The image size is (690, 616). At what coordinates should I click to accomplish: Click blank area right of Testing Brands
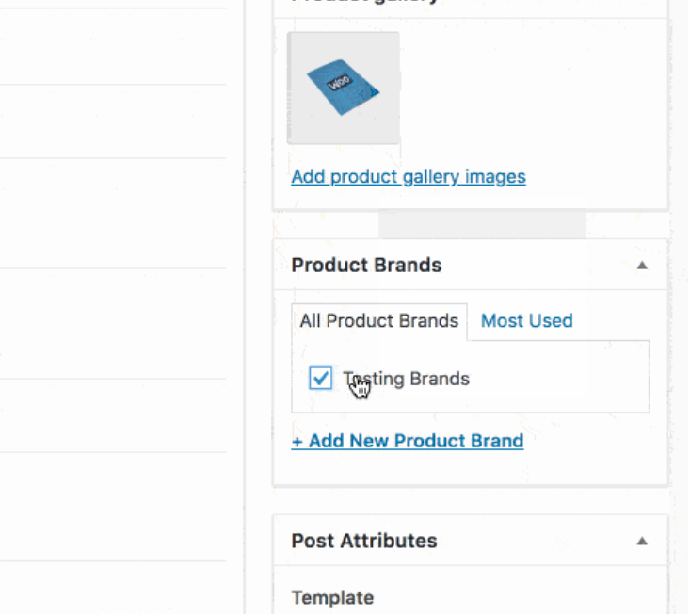tap(565, 379)
